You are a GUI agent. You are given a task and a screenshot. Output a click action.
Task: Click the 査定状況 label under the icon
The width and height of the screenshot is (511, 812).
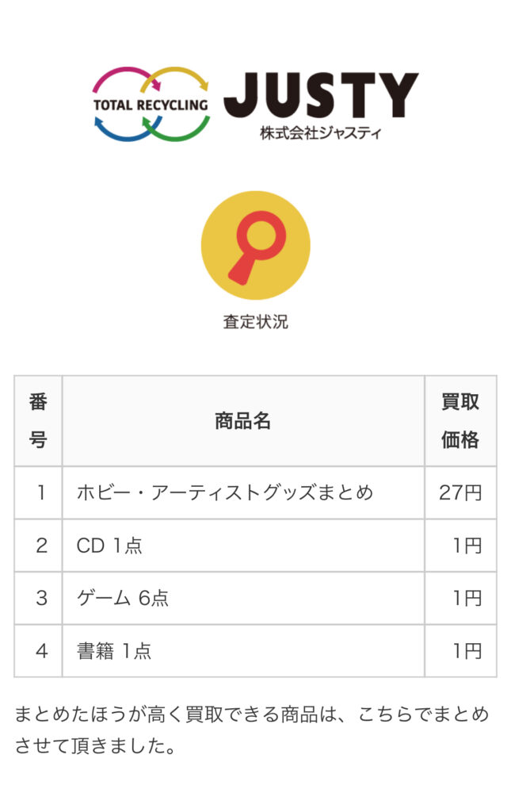[x=255, y=322]
